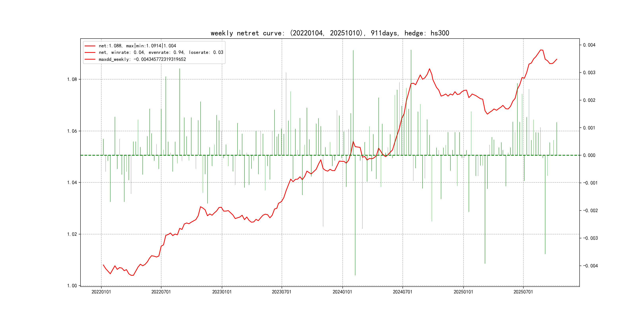
Task: Click the red line sample beside maxdd_weekly
Action: (90, 59)
